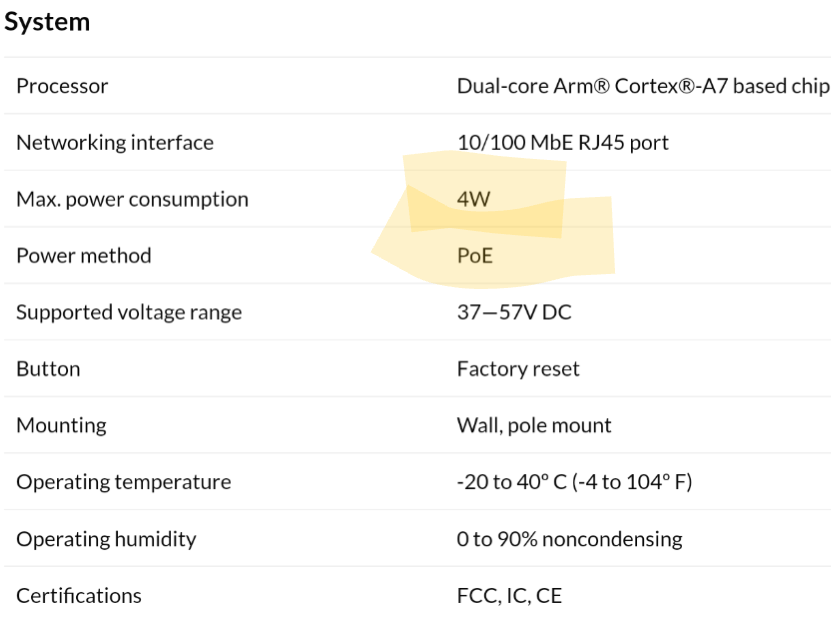Click the Power method label

[x=84, y=255]
